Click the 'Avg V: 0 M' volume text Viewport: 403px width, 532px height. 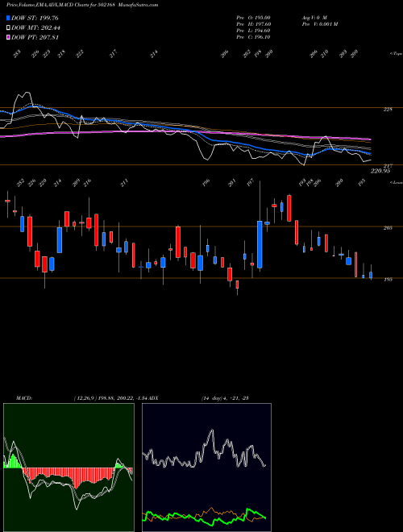314,18
